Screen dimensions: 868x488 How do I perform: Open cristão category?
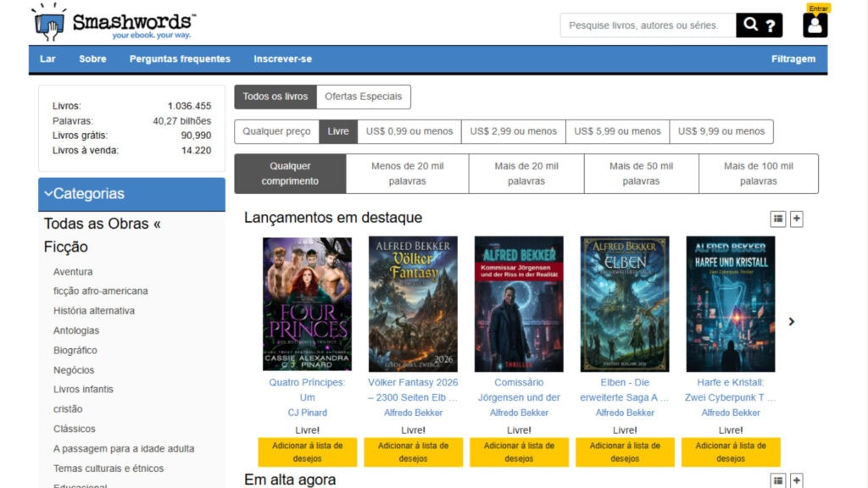pyautogui.click(x=68, y=409)
